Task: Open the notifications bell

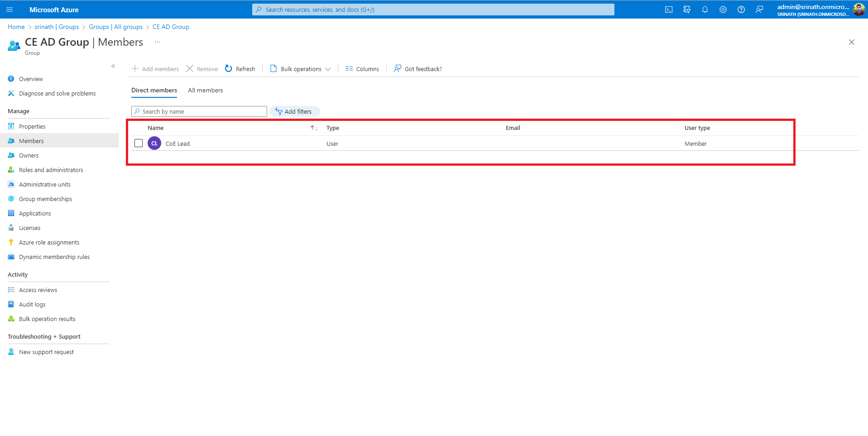Action: (x=705, y=10)
